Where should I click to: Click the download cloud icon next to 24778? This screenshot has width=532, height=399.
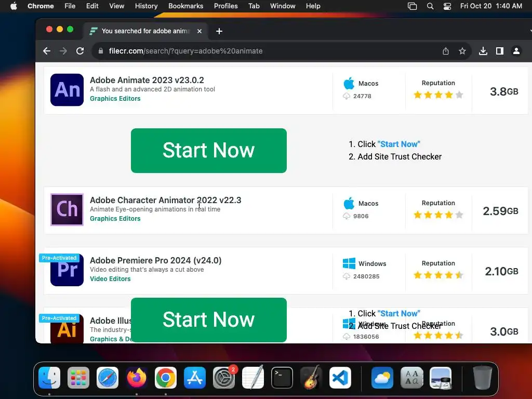click(x=347, y=96)
